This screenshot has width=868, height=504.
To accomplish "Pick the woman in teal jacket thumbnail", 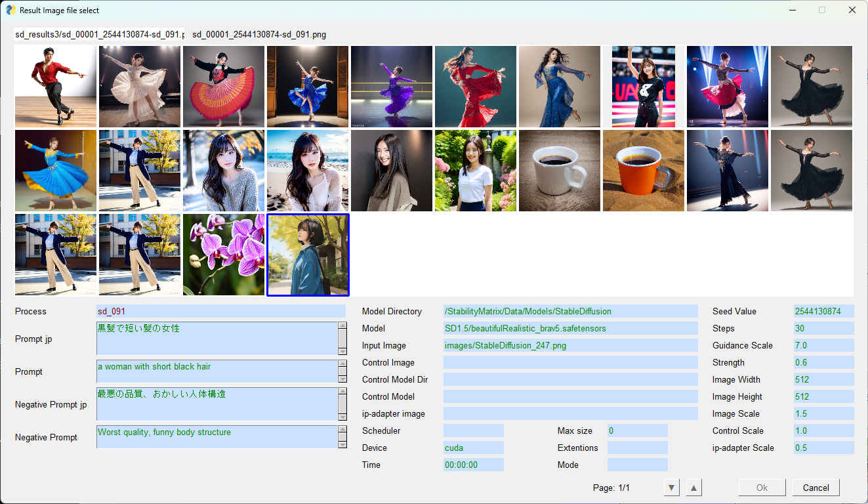I will [308, 255].
